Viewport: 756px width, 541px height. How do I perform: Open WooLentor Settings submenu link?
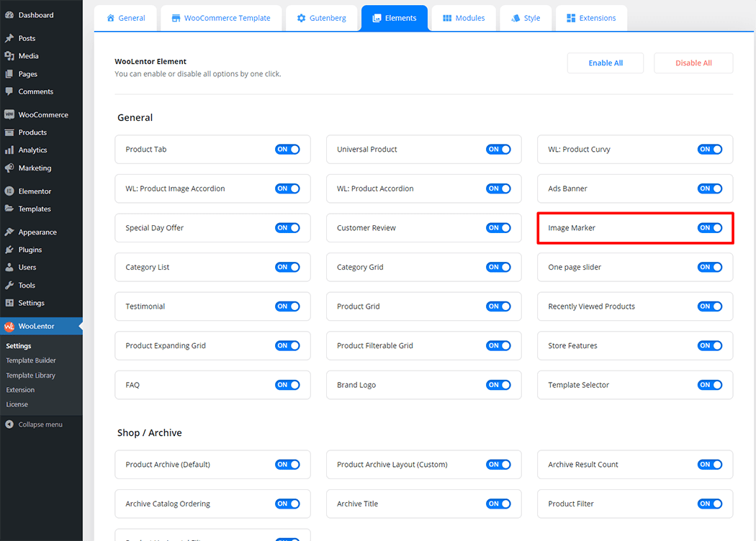coord(18,346)
